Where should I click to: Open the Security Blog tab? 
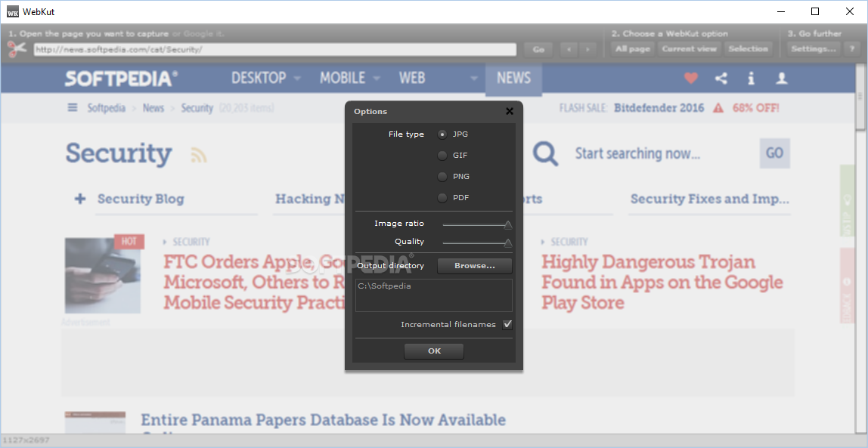click(x=141, y=199)
